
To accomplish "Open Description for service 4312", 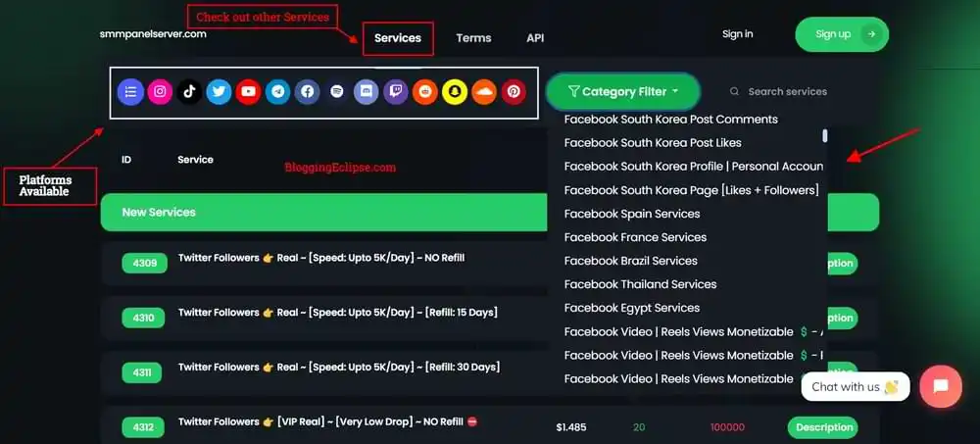I will tap(822, 427).
